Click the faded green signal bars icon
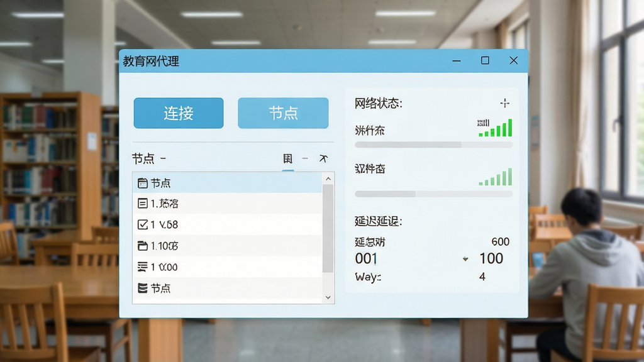 pyautogui.click(x=496, y=177)
